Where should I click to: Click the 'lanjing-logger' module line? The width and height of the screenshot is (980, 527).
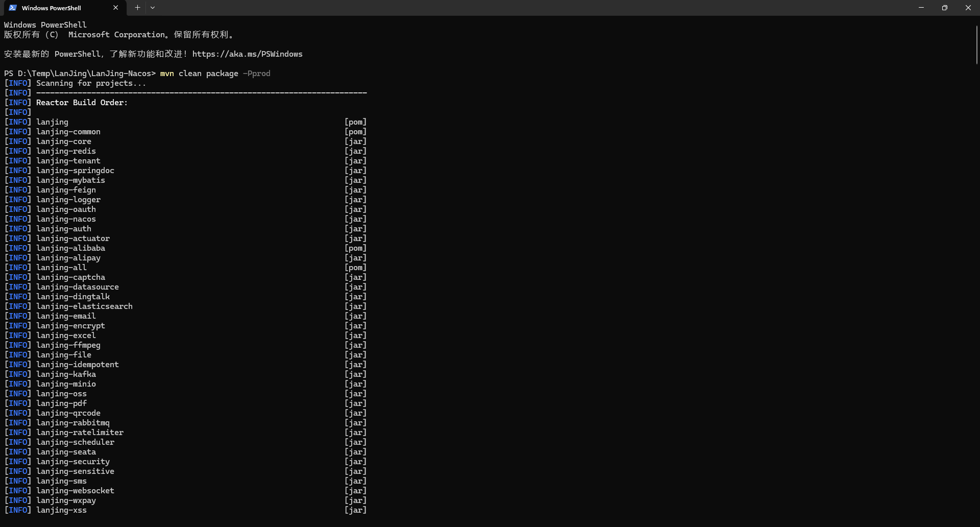point(68,200)
